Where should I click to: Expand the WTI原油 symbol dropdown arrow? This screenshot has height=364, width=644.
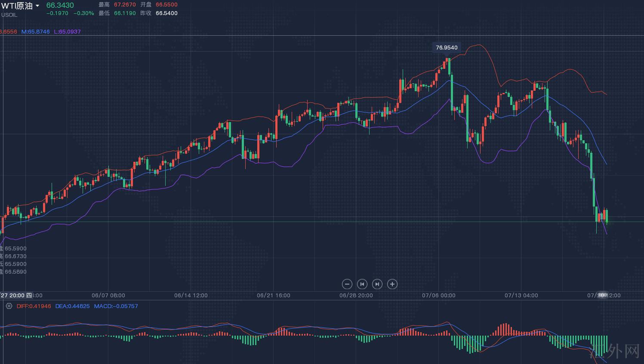(x=37, y=6)
